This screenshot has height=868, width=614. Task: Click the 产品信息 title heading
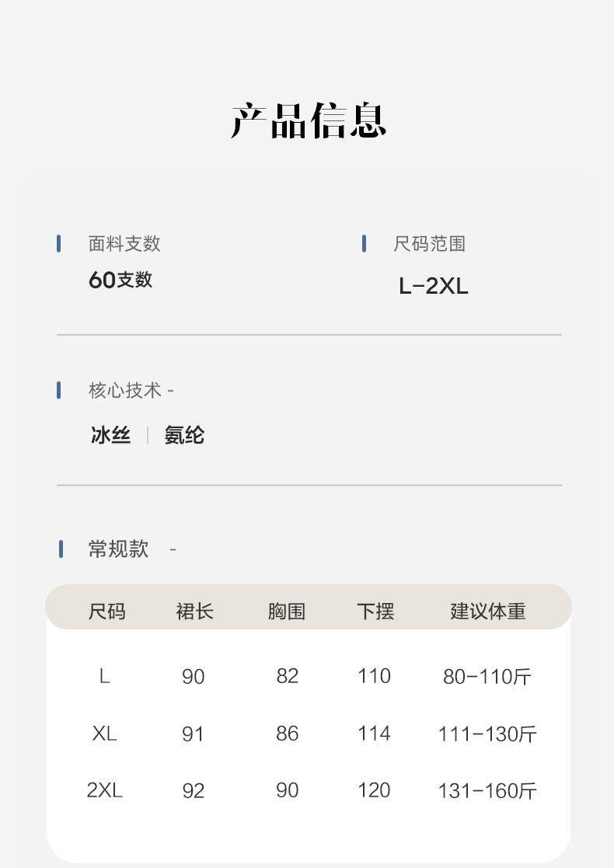309,120
